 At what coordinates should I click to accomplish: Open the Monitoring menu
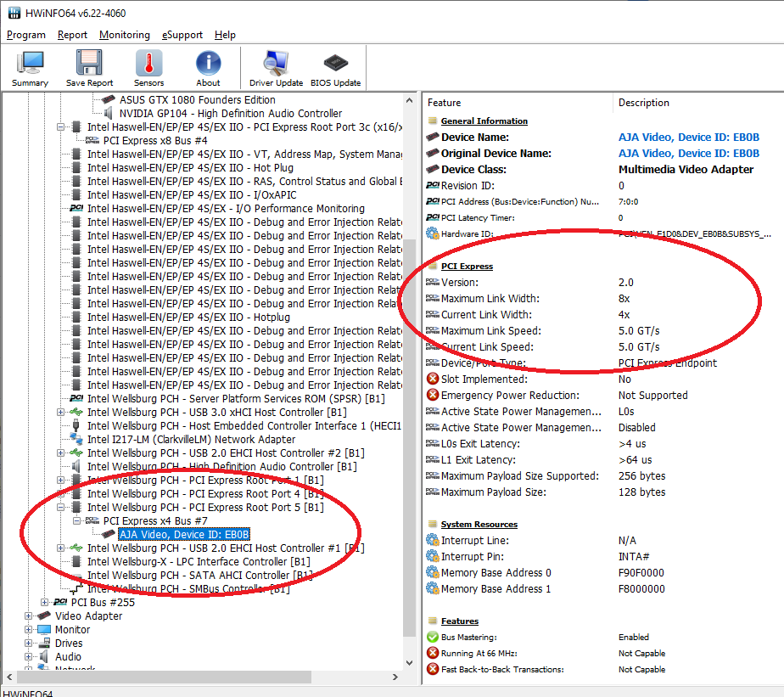pos(124,35)
